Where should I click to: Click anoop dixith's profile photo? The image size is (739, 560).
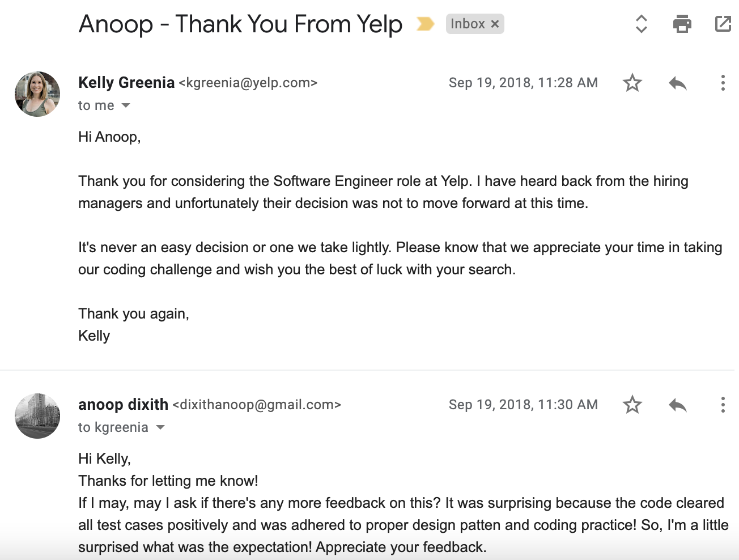[x=37, y=416]
